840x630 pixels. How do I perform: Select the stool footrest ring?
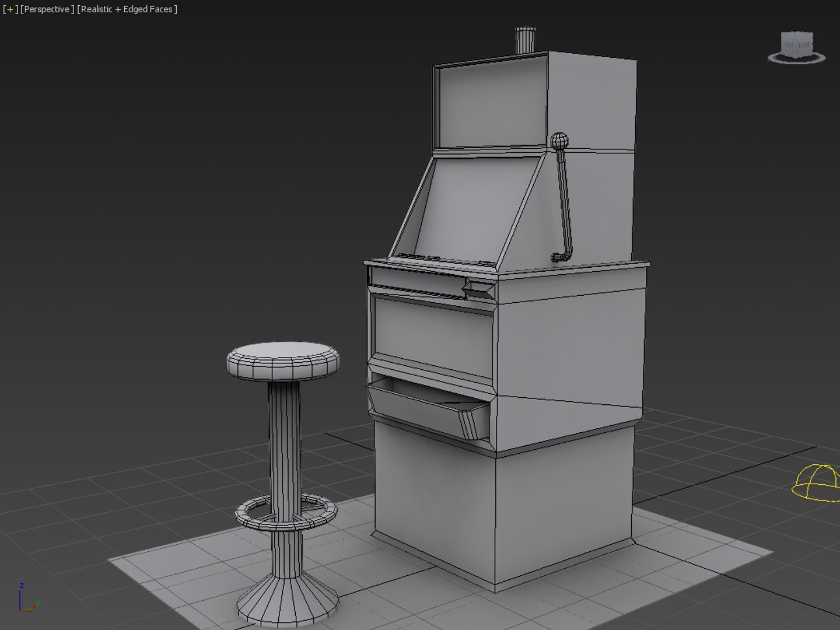pyautogui.click(x=286, y=513)
